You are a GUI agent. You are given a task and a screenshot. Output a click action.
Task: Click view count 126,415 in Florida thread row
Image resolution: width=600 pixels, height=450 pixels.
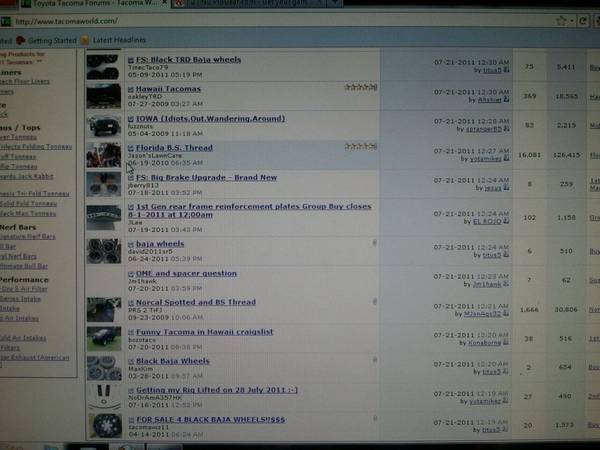click(x=566, y=155)
